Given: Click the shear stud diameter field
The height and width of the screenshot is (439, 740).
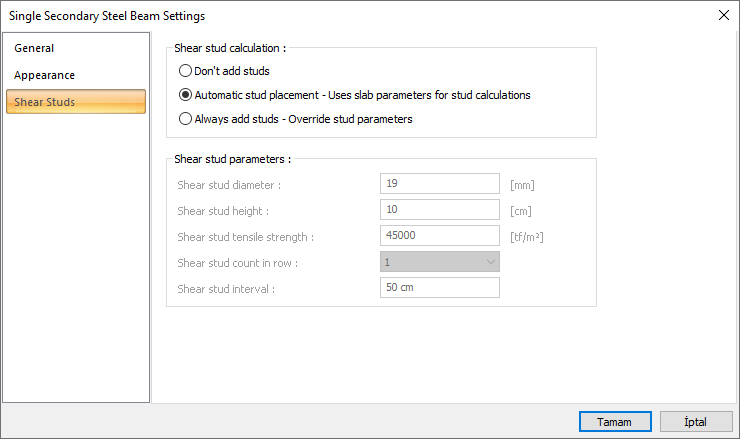Looking at the screenshot, I should tap(439, 184).
